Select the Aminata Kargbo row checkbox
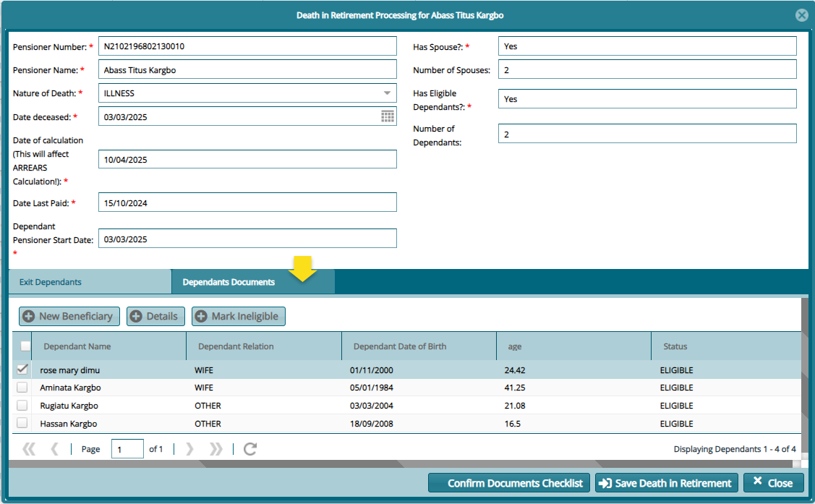Image resolution: width=815 pixels, height=504 pixels. pos(22,388)
